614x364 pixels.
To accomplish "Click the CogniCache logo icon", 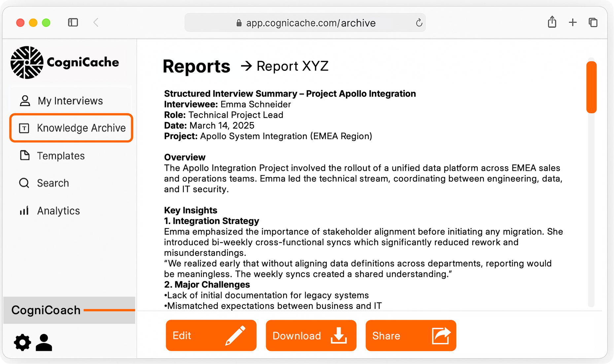I will [27, 63].
